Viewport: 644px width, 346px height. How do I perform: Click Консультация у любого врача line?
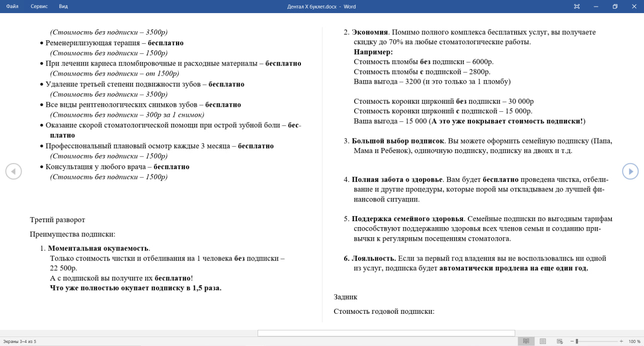[117, 167]
